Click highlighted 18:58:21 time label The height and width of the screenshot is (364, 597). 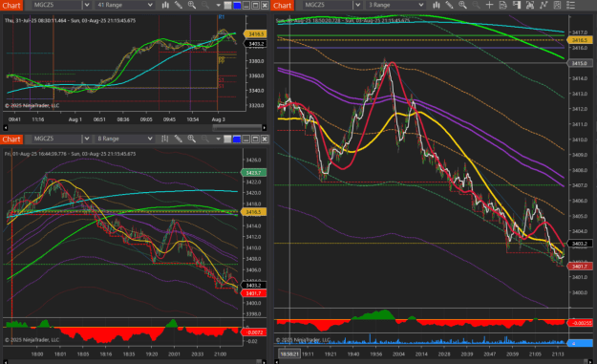289,353
